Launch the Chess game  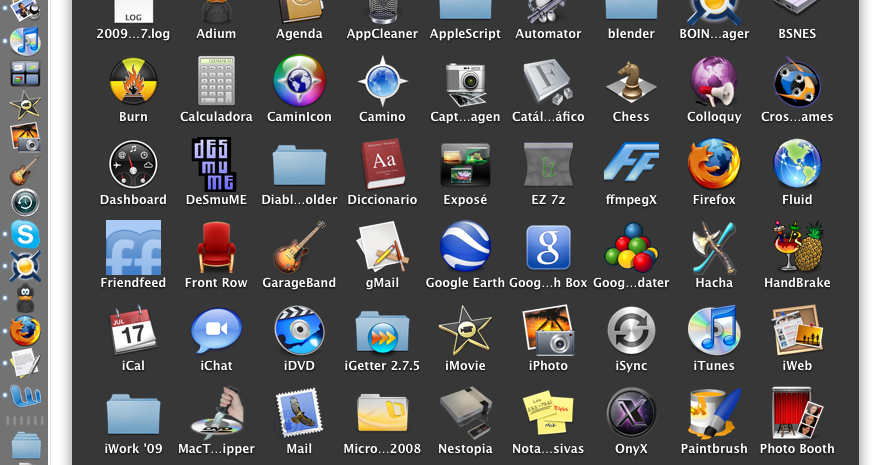coord(631,82)
